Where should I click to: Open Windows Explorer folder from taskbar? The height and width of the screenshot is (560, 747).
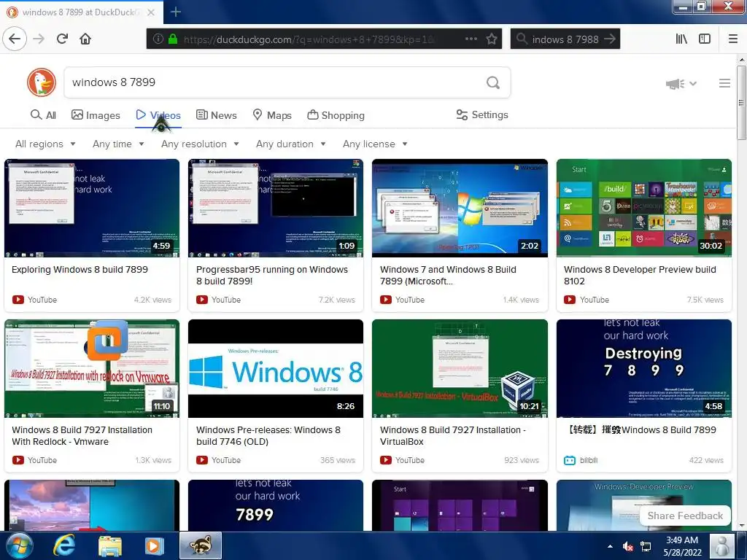[x=109, y=546]
